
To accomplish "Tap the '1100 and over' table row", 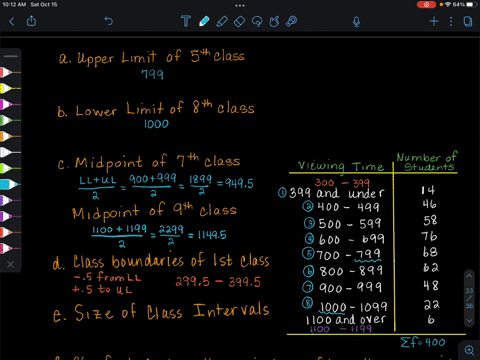I will (x=346, y=320).
